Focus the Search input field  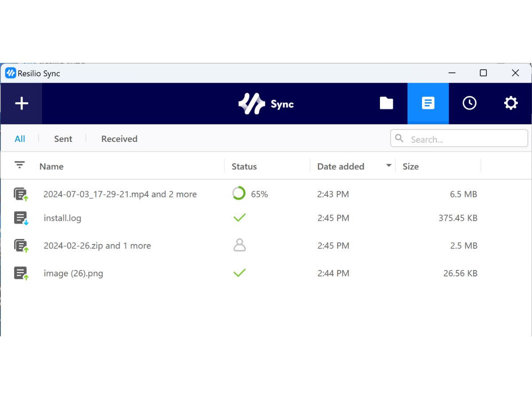(x=459, y=138)
